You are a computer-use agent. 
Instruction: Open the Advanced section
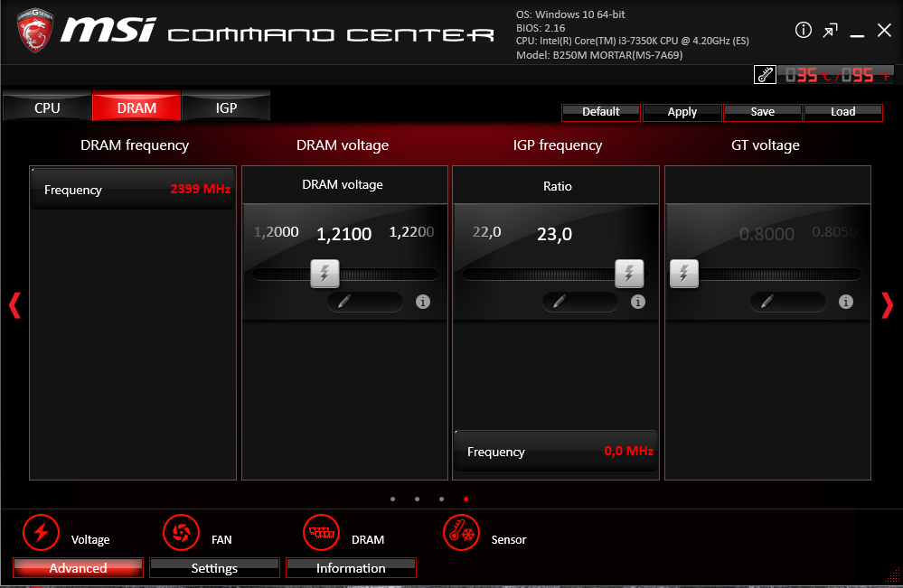[x=79, y=568]
